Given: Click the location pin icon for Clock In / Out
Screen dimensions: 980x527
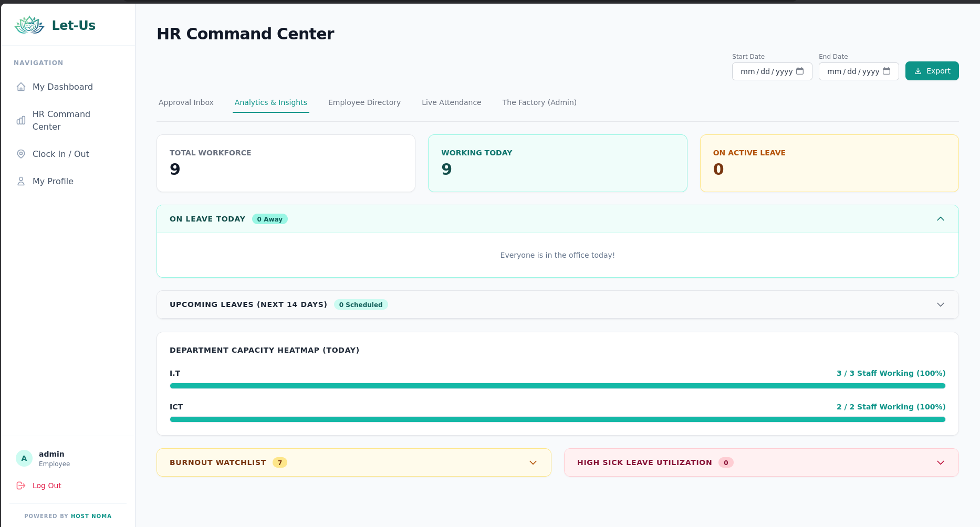Looking at the screenshot, I should click(x=21, y=154).
